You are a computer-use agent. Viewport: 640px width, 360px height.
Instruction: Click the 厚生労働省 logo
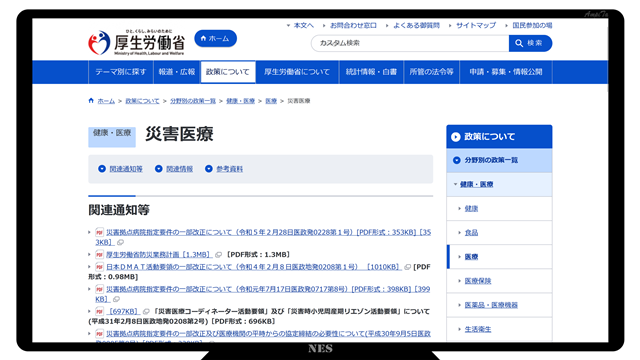[x=136, y=42]
